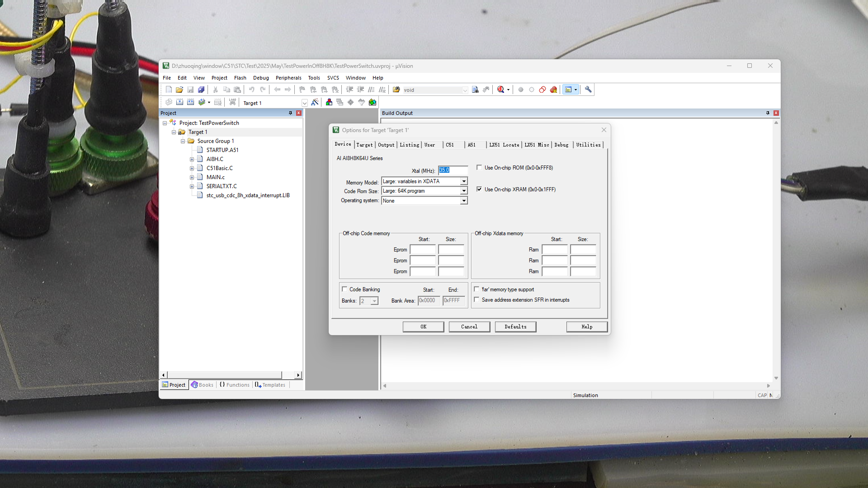Enable Use On-chip ROM checkbox
The height and width of the screenshot is (488, 868).
pos(479,168)
